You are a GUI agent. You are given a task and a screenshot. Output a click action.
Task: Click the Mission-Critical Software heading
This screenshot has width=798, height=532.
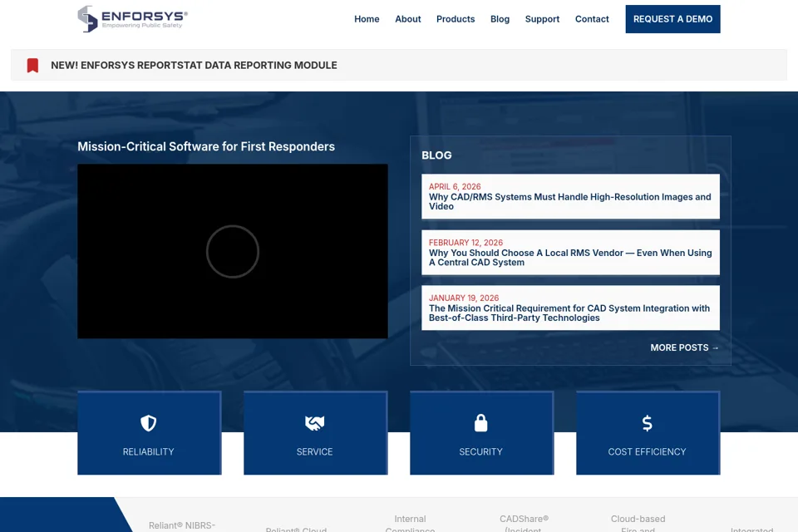pos(206,146)
